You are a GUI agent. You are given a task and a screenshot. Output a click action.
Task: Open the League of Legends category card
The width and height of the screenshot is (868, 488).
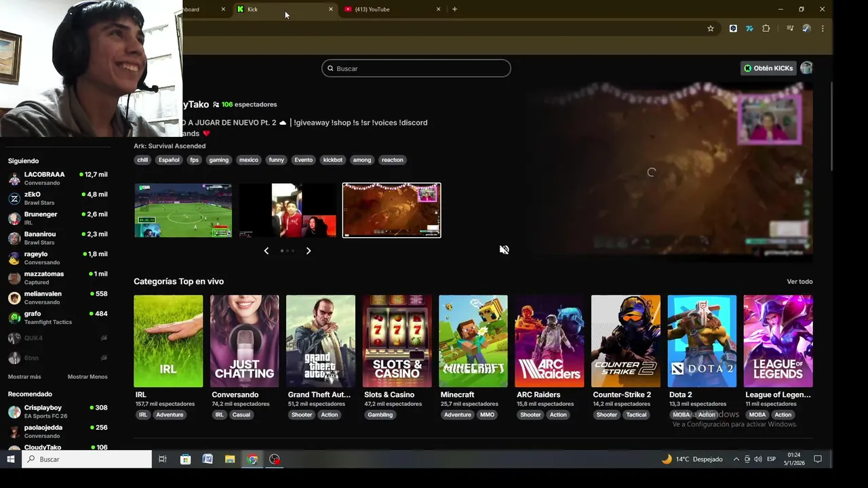pyautogui.click(x=778, y=341)
